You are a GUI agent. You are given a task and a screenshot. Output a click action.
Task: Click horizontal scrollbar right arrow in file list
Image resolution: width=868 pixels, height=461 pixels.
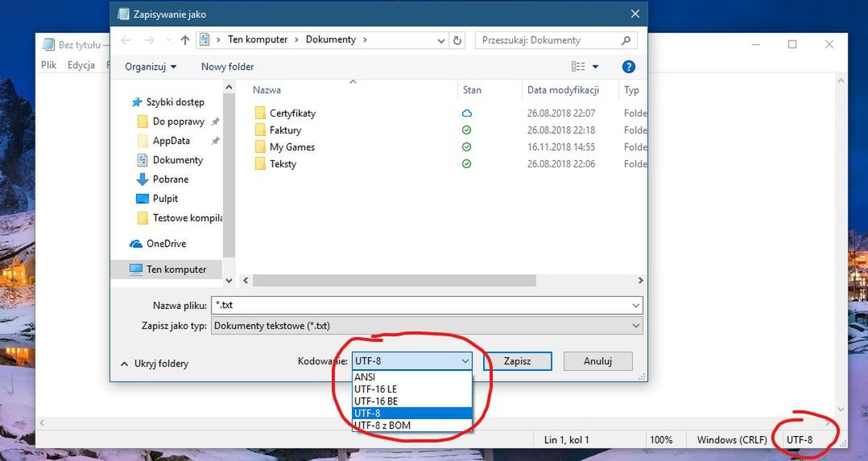pos(640,281)
